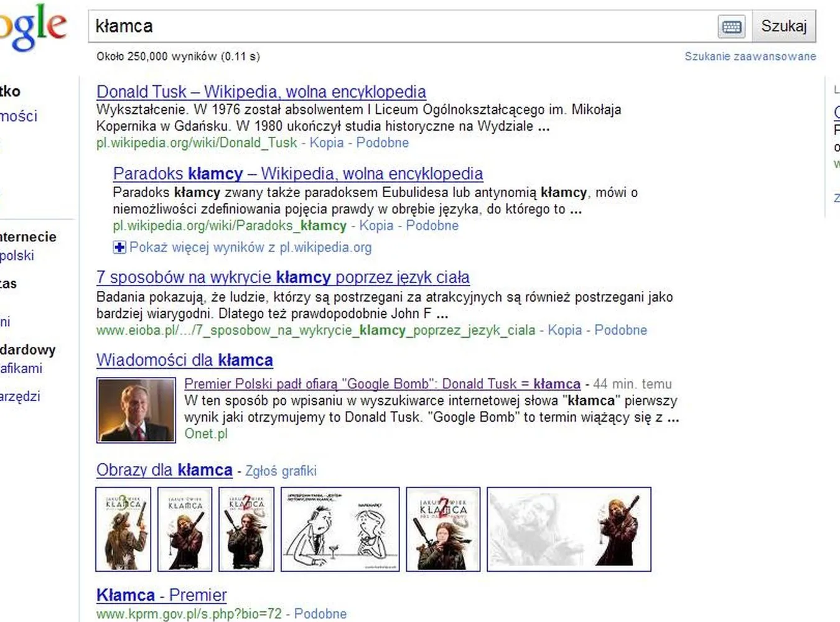Open Donald Tusk Wikipedia result title
Image resolution: width=840 pixels, height=622 pixels.
261,92
